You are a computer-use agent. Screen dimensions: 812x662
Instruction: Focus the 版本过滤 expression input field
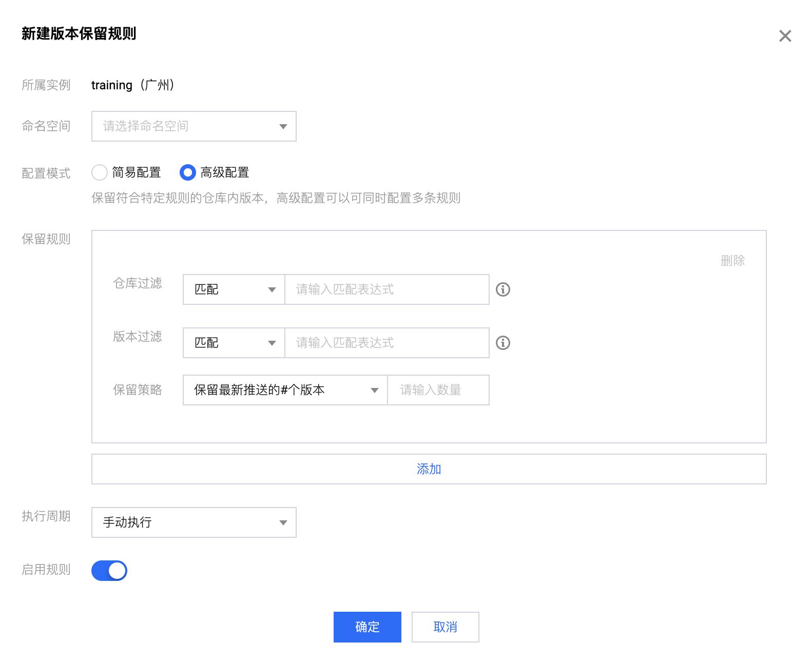(386, 343)
